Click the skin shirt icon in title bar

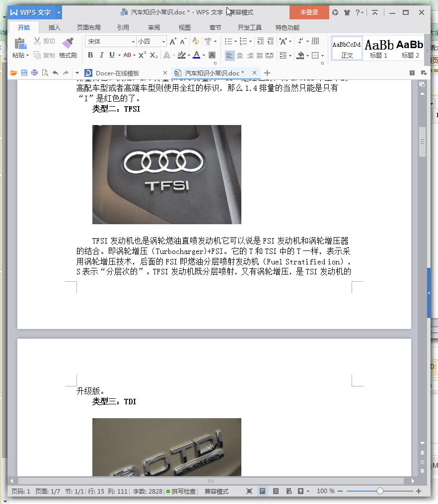(x=347, y=12)
